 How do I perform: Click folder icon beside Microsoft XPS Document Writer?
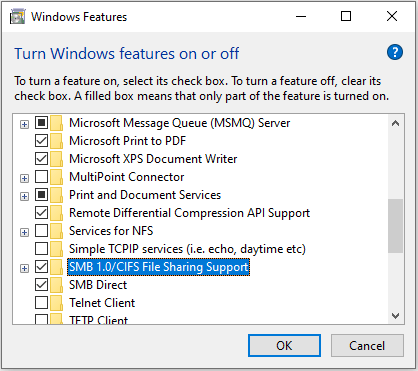click(x=57, y=159)
